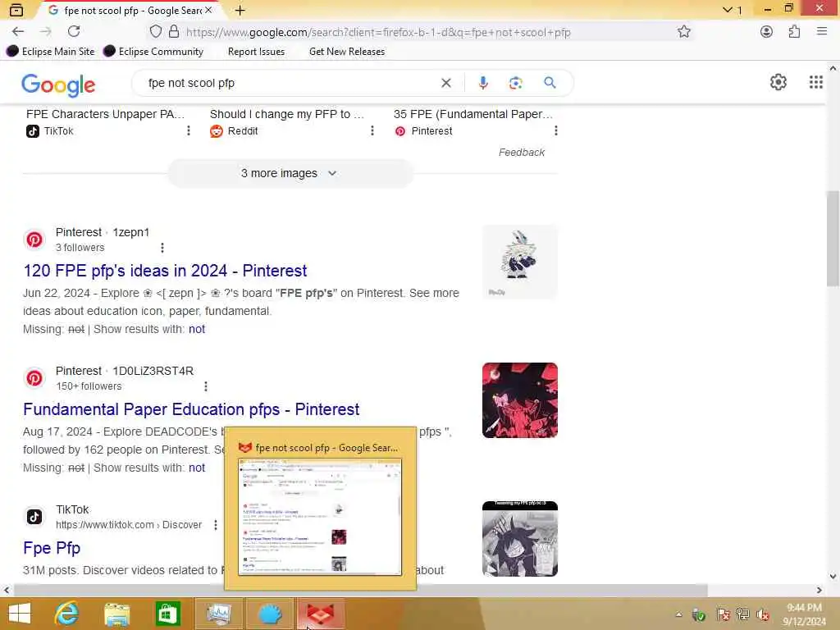The height and width of the screenshot is (630, 840).
Task: Open the Google apps grid
Action: point(815,83)
